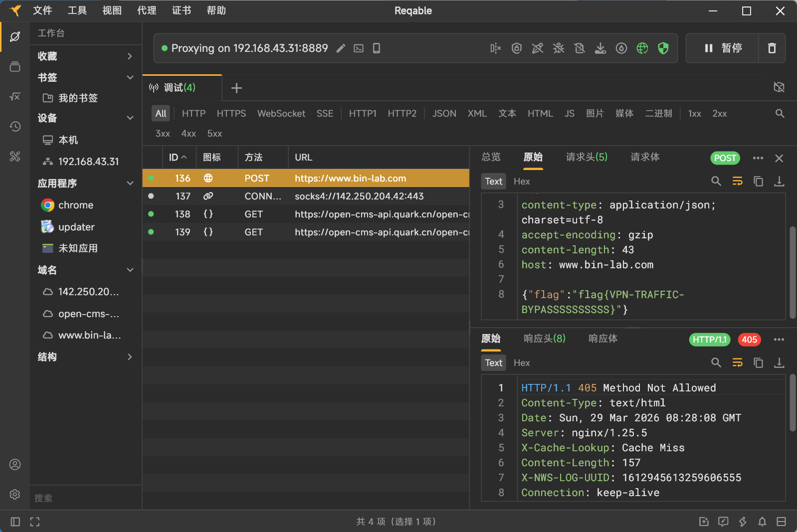The height and width of the screenshot is (532, 797).
Task: Toggle the green shield SSL icon
Action: [663, 48]
